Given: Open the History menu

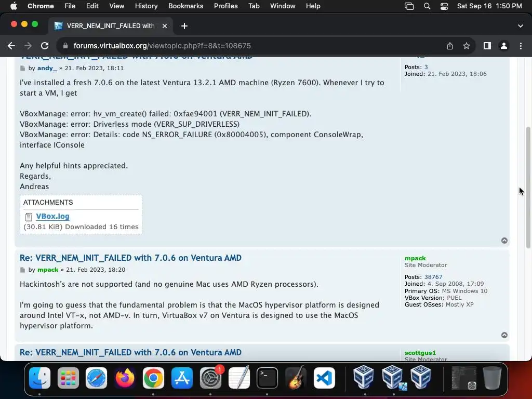Looking at the screenshot, I should pyautogui.click(x=146, y=6).
